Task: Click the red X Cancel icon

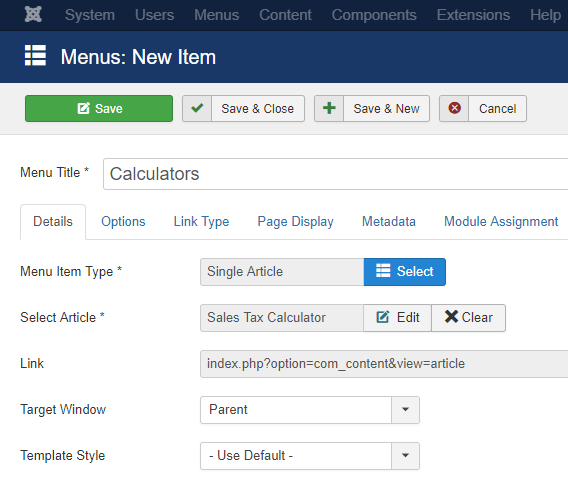Action: point(454,108)
